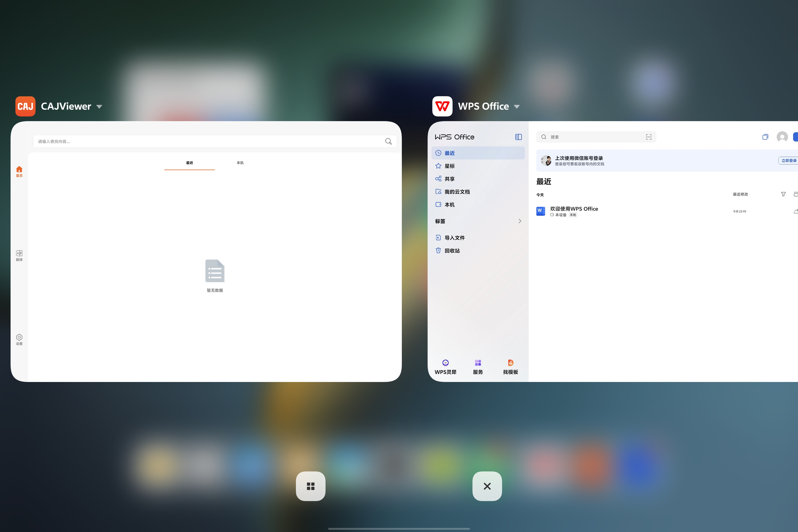The height and width of the screenshot is (532, 798).
Task: Open 服务 at the sidebar bottom
Action: click(478, 367)
